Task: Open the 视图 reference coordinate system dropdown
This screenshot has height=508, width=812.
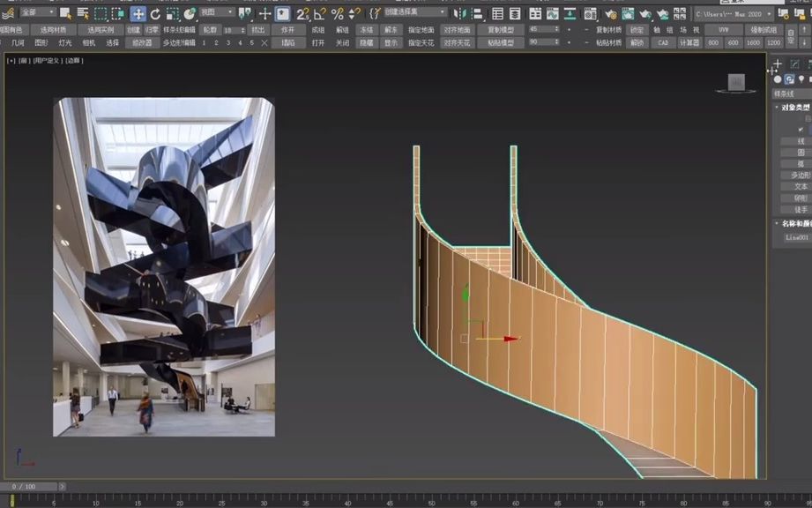Action: 214,13
